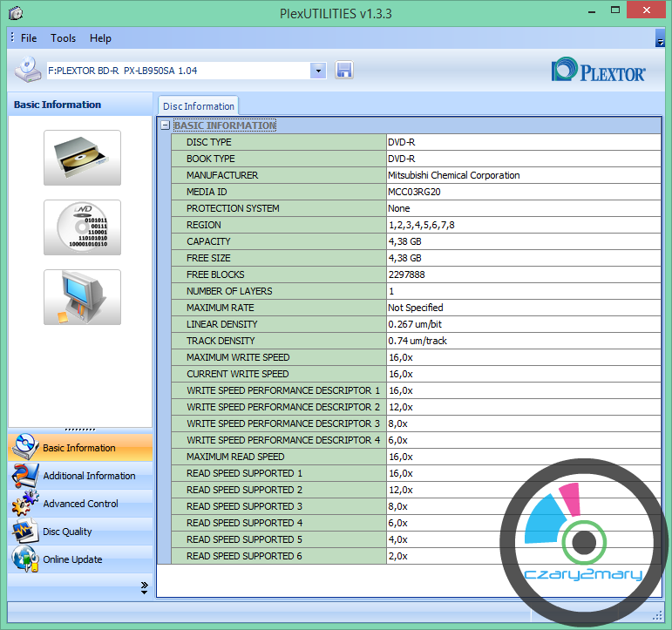Click the Plextor logo
The height and width of the screenshot is (630, 672).
click(x=599, y=71)
